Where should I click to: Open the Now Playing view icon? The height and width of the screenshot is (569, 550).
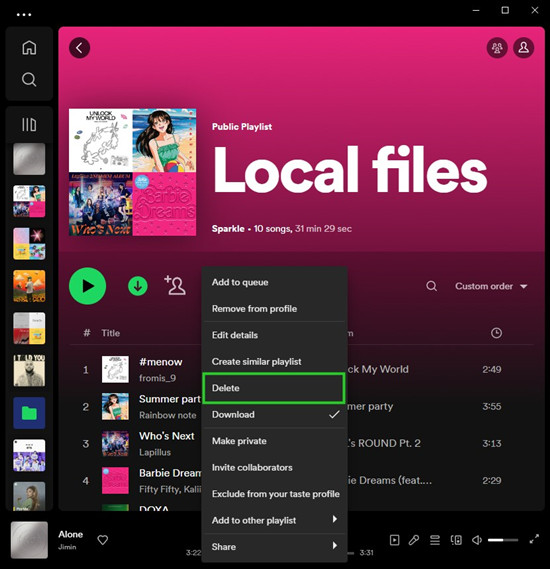click(x=394, y=540)
